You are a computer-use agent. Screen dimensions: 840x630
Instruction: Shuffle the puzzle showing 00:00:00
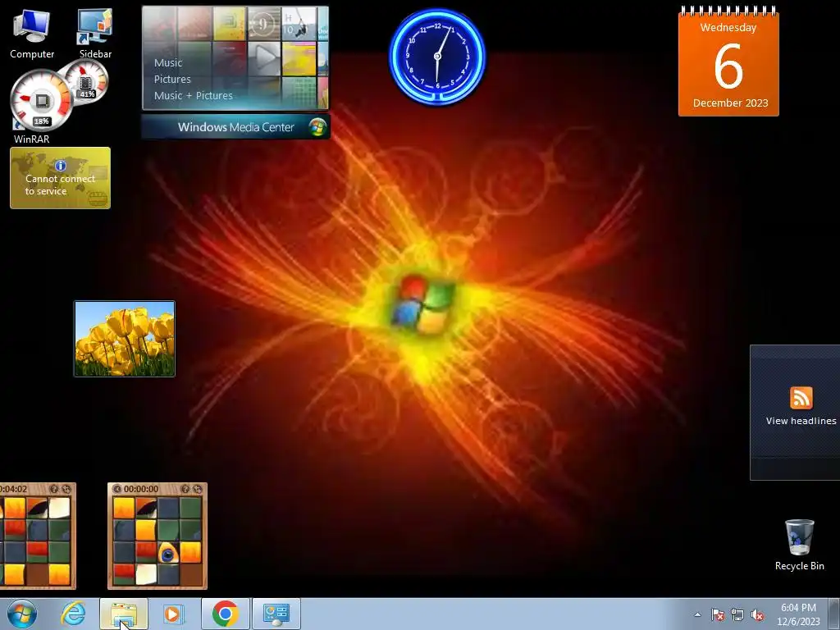click(x=197, y=489)
